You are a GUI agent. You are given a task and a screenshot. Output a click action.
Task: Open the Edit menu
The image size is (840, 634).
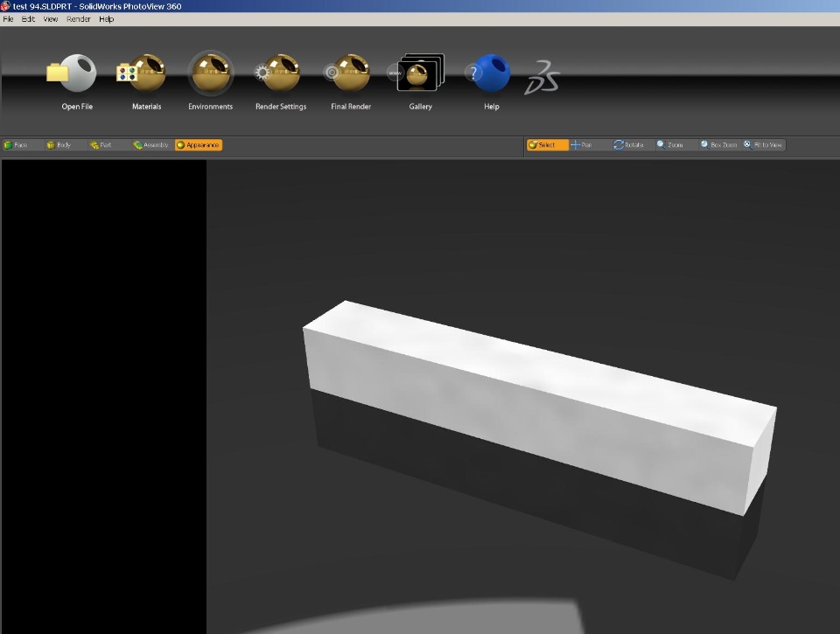pyautogui.click(x=28, y=19)
